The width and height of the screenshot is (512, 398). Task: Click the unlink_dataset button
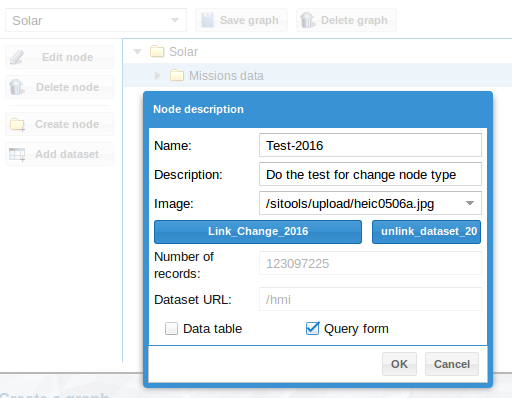(426, 232)
